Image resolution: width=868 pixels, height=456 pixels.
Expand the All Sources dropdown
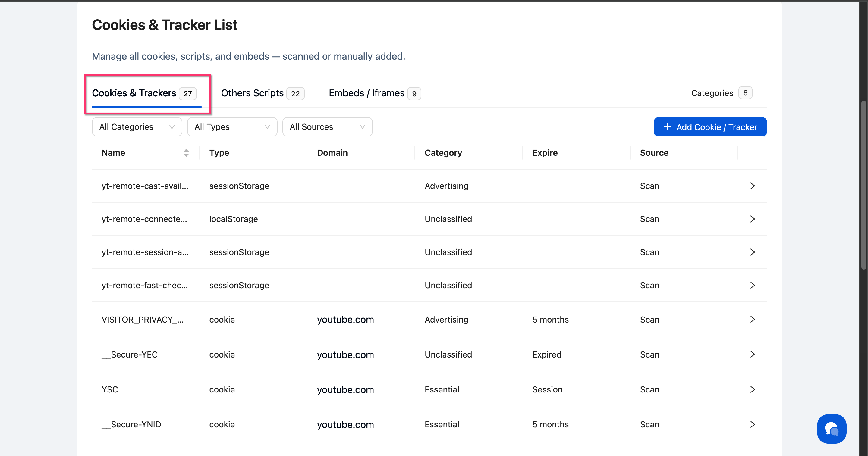(x=327, y=127)
